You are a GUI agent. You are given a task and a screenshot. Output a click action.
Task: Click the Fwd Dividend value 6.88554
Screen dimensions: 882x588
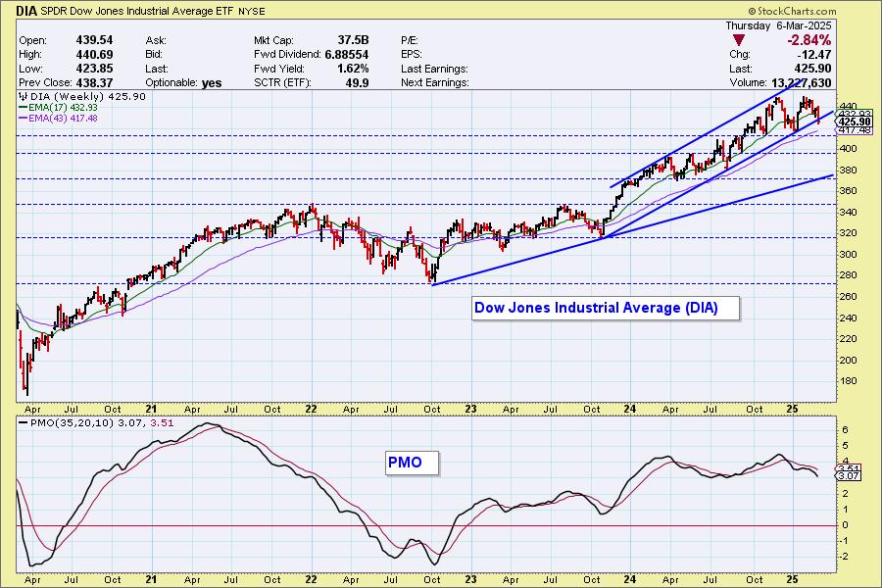(x=347, y=55)
